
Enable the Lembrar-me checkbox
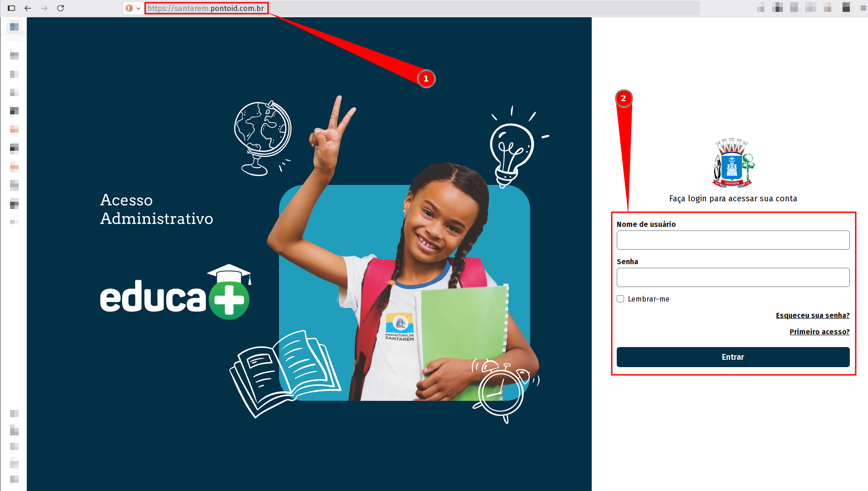620,299
